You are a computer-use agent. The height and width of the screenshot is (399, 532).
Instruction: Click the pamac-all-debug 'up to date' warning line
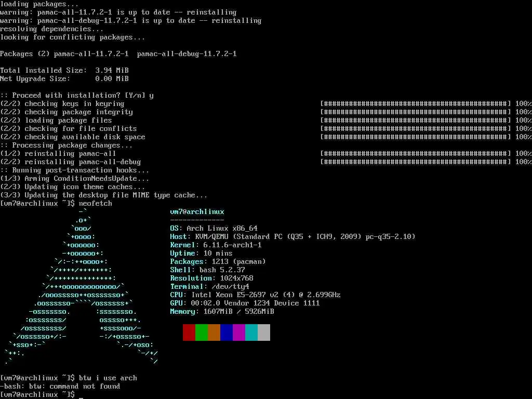tap(131, 21)
